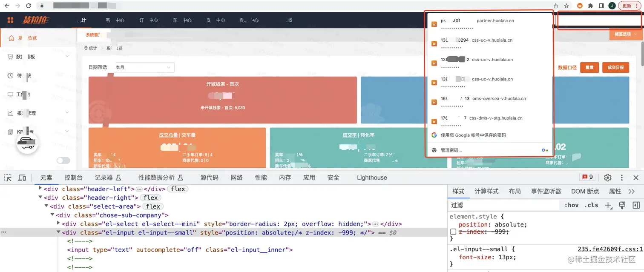Open the Lighthouse tab
This screenshot has width=644, height=272.
[372, 178]
